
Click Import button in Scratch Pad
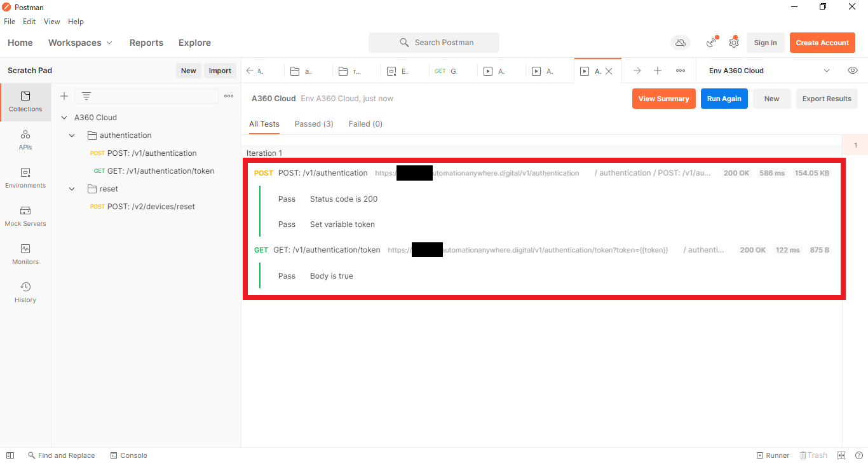pyautogui.click(x=220, y=71)
